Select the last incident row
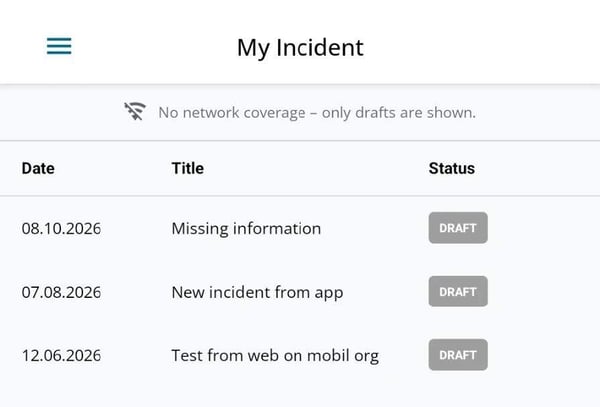Viewport: 600px width, 407px height. [x=300, y=355]
